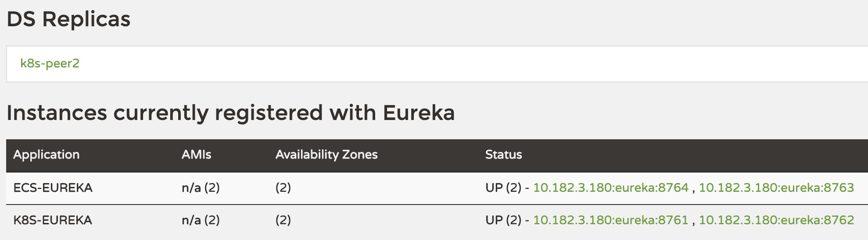This screenshot has height=240, width=868.
Task: Click empty space in the DS Replicas box
Action: coord(439,64)
